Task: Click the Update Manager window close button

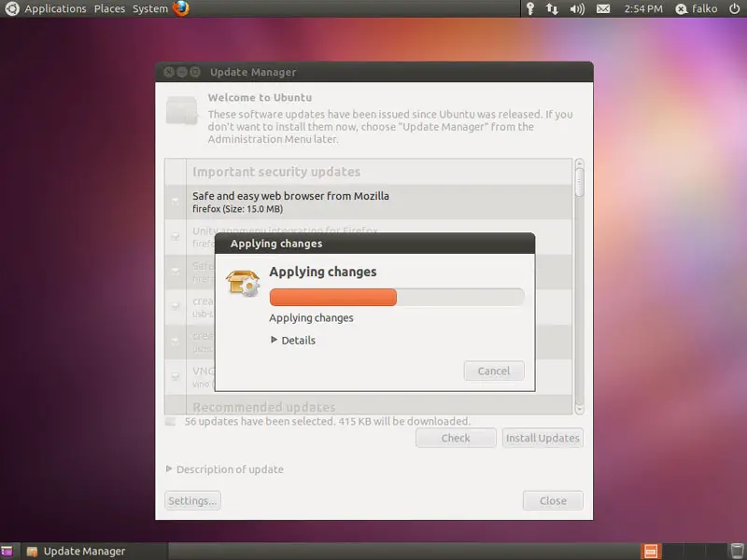Action: [169, 72]
